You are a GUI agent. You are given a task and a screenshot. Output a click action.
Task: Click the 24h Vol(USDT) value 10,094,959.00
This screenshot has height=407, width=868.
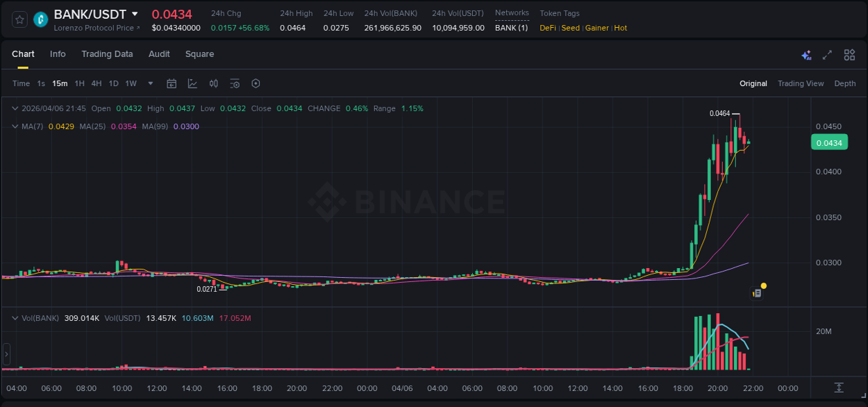tap(458, 28)
